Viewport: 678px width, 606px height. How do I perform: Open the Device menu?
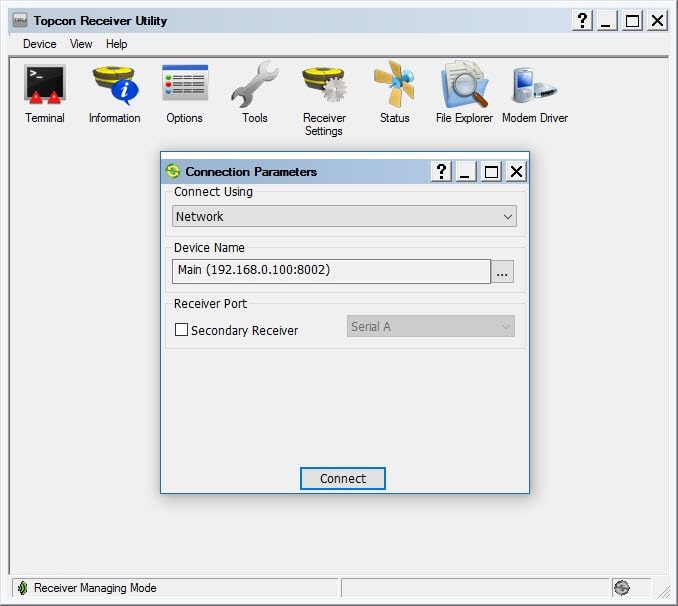pos(40,44)
